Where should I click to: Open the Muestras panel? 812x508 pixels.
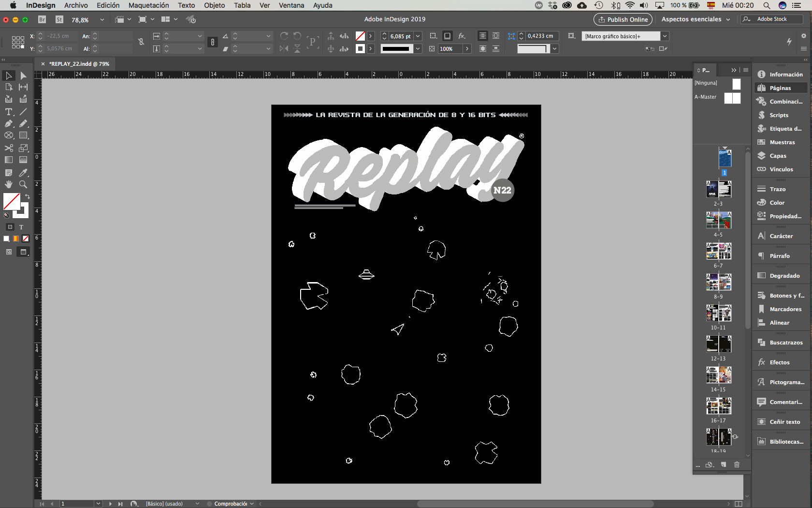[x=782, y=142]
